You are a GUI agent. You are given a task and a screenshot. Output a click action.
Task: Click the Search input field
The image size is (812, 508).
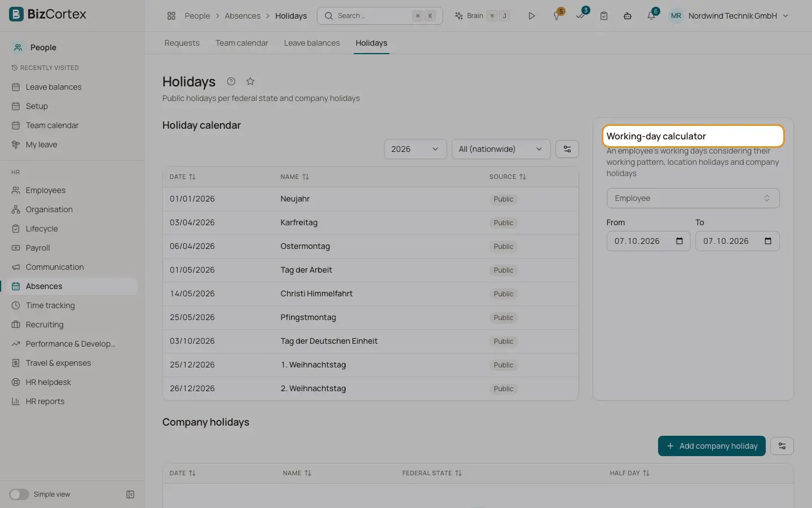(380, 16)
